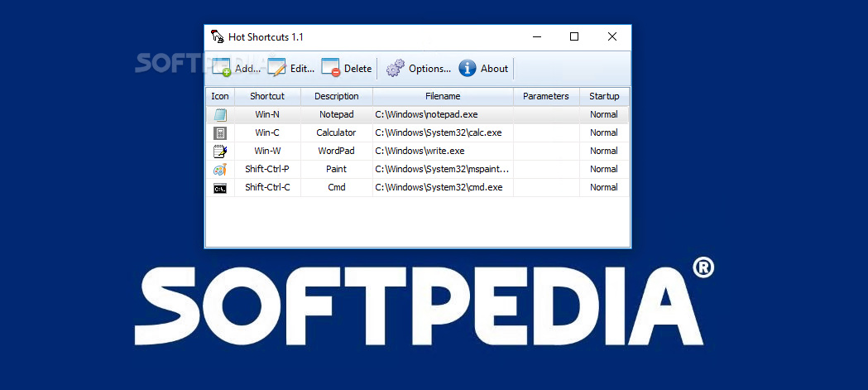This screenshot has width=868, height=390.
Task: Sort by the Shortcut column header
Action: (267, 96)
